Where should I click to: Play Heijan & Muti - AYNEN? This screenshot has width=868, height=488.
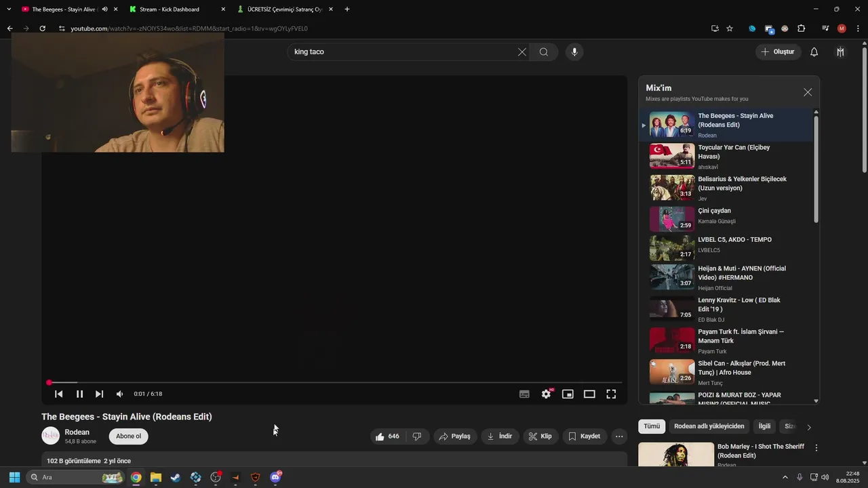(726, 278)
